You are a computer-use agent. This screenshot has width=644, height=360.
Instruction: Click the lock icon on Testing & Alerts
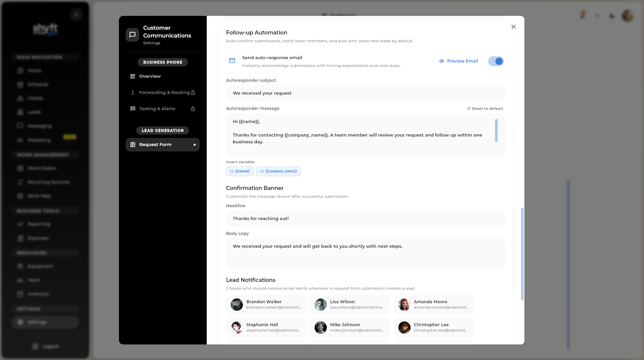click(193, 109)
